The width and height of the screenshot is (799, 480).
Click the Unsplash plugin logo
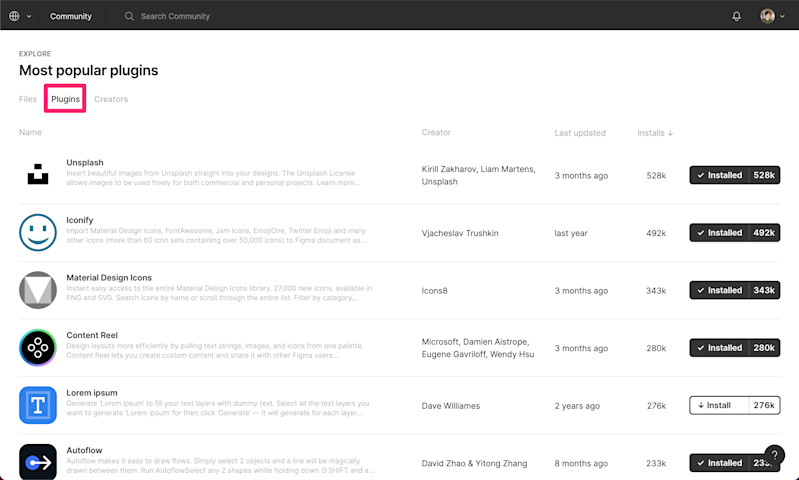pyautogui.click(x=38, y=174)
